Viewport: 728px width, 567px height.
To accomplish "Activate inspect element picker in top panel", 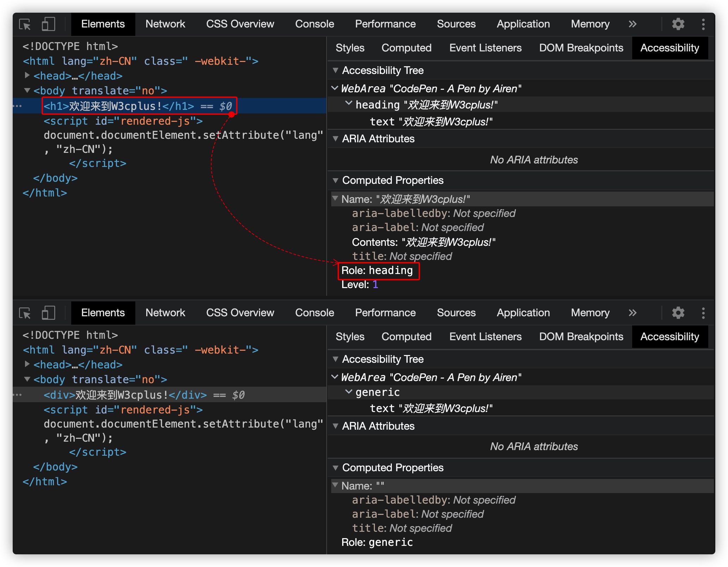I will (25, 24).
